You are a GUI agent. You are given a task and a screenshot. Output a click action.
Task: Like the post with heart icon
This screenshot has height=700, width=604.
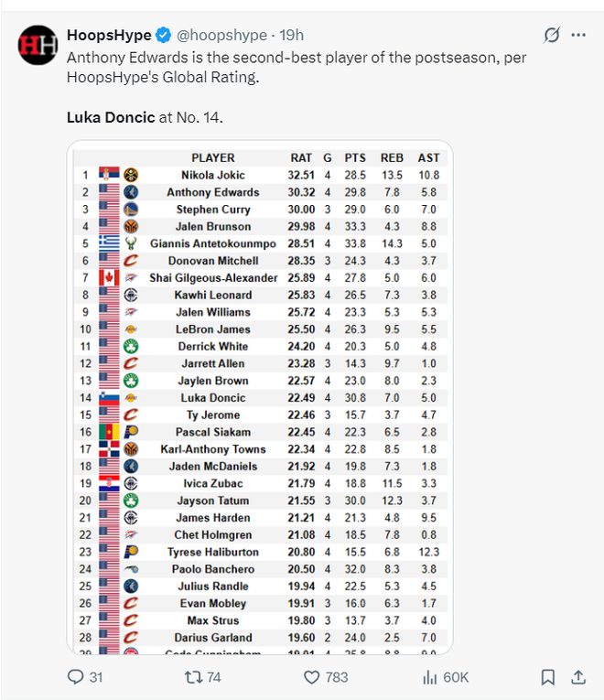pyautogui.click(x=311, y=677)
